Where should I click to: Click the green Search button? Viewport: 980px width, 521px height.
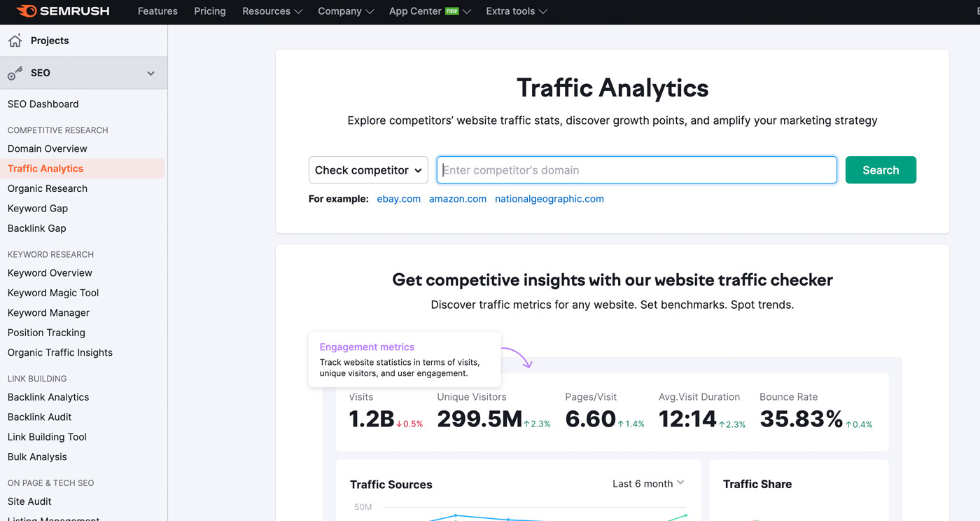tap(881, 170)
